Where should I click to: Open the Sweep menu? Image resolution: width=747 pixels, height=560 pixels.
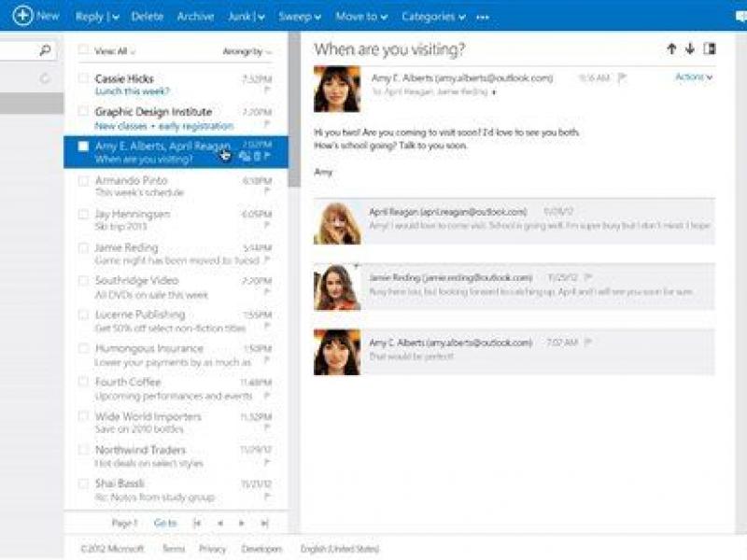coord(295,16)
